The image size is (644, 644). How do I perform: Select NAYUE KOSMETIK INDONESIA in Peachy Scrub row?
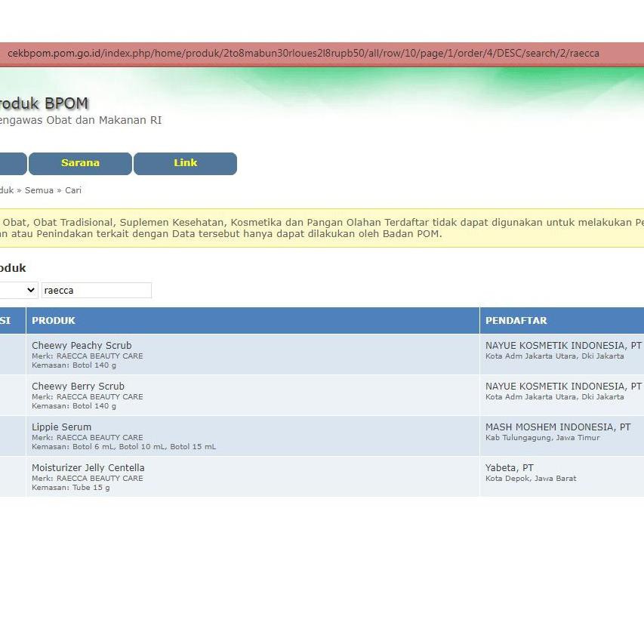coord(563,346)
